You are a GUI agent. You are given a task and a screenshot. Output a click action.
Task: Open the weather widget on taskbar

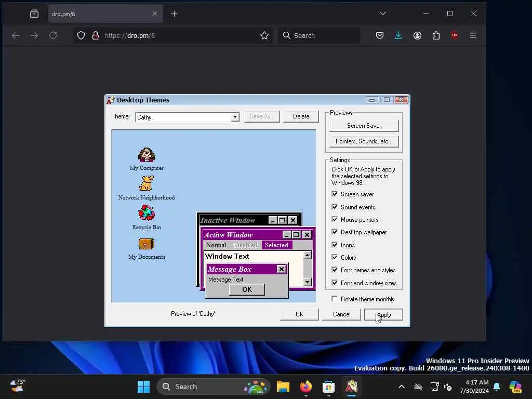(x=17, y=386)
